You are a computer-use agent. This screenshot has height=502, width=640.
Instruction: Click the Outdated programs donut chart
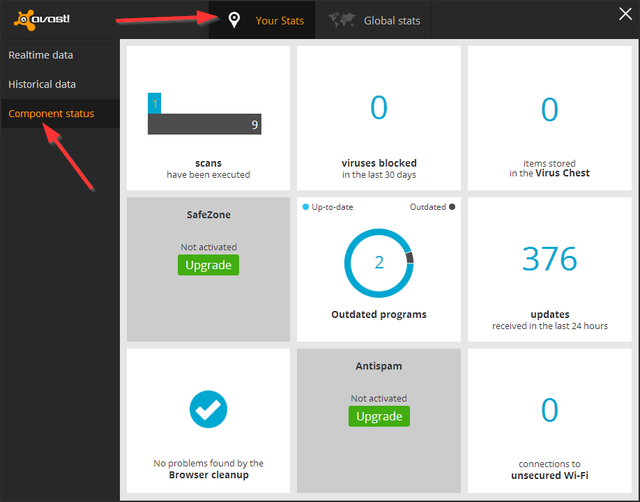379,263
